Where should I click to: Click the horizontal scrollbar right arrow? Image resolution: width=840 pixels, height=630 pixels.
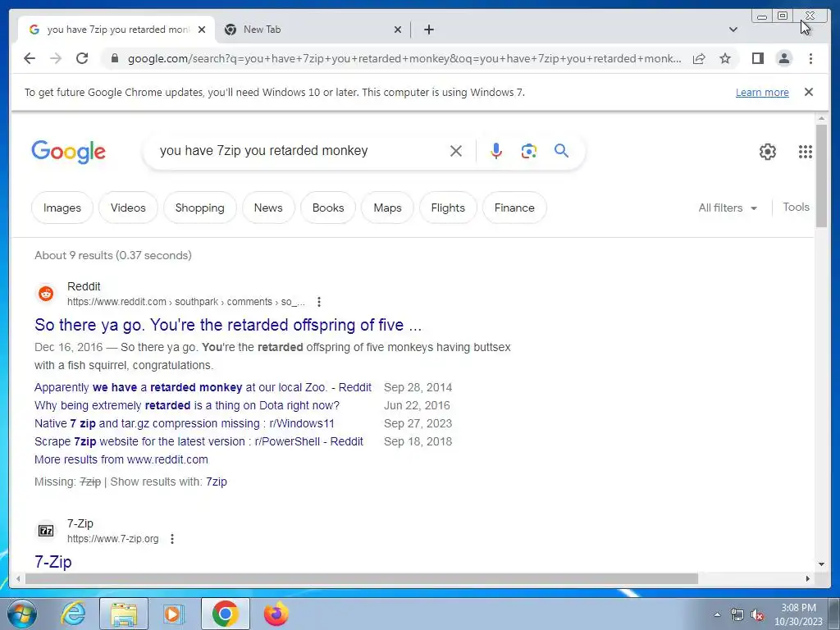point(808,578)
